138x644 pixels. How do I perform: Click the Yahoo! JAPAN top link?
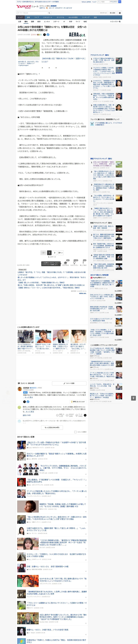[x=86, y=2]
